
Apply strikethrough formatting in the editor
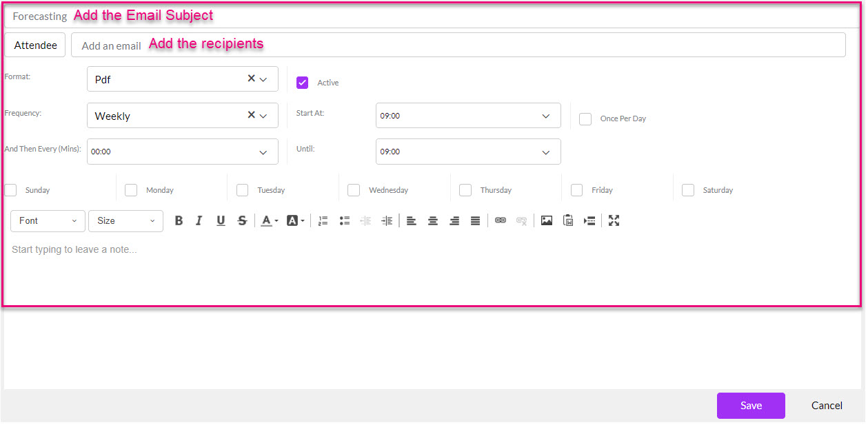click(242, 220)
